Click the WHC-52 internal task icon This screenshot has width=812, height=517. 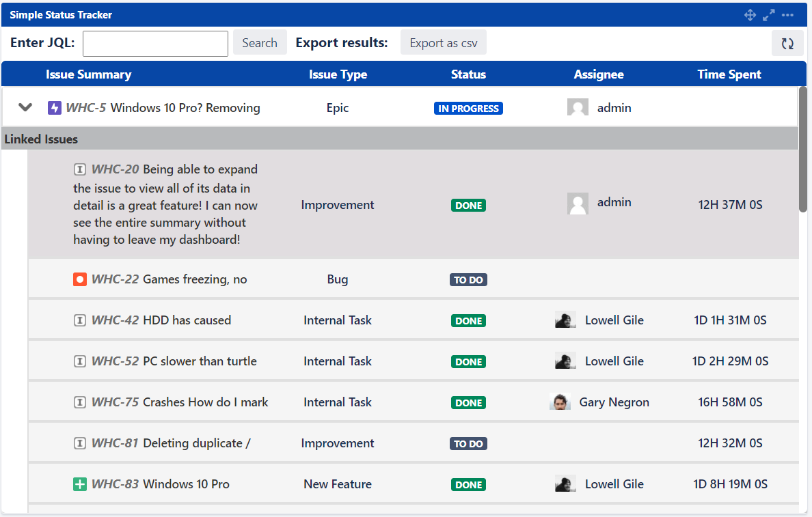point(80,361)
